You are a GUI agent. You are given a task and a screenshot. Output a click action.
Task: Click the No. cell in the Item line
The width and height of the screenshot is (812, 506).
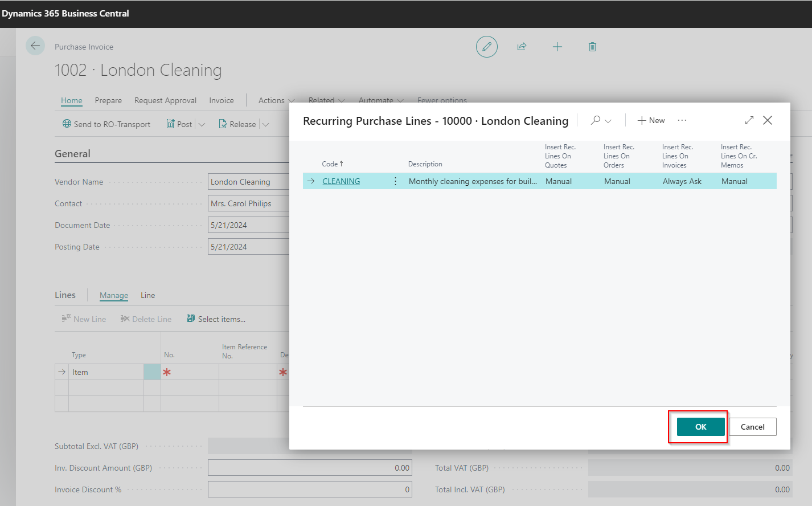190,372
